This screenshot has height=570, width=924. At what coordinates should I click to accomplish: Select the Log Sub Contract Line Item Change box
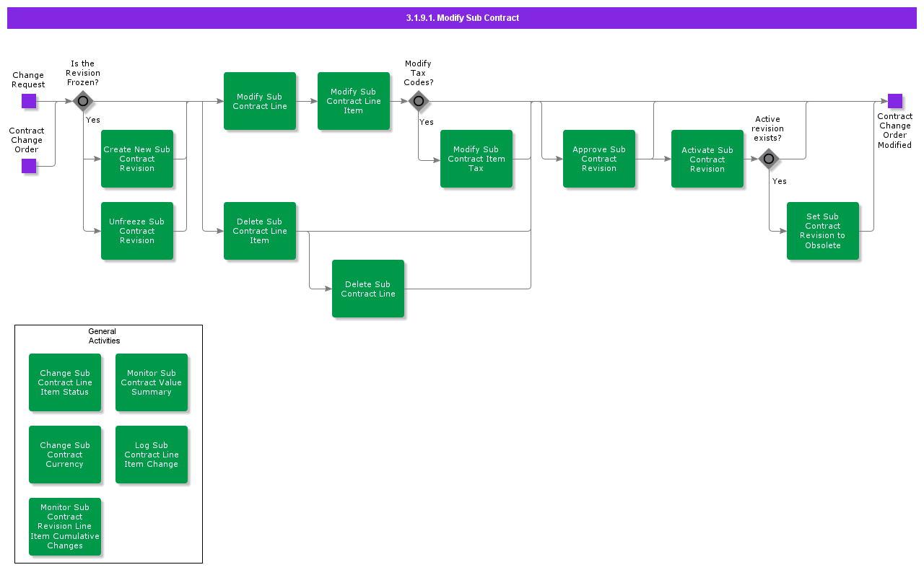152,455
